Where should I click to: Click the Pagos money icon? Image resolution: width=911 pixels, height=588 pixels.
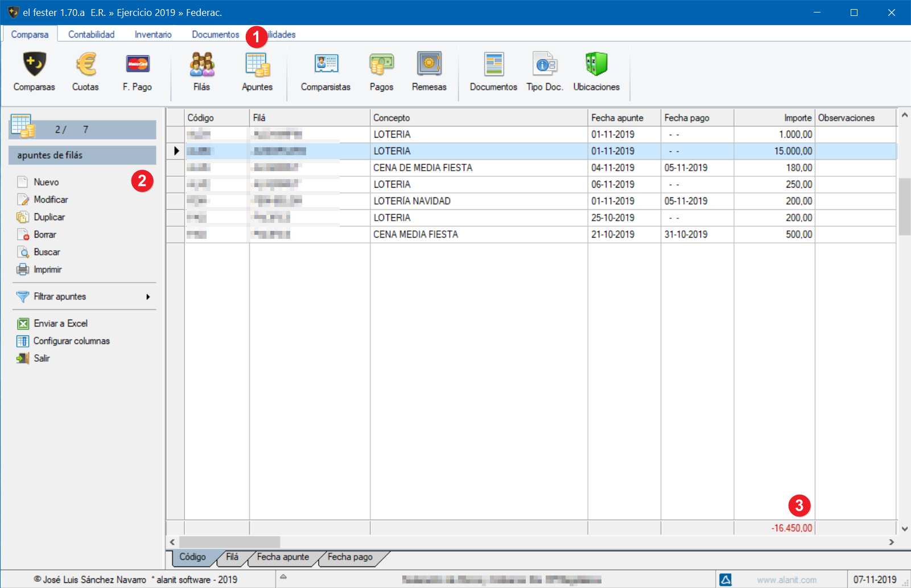(x=381, y=65)
